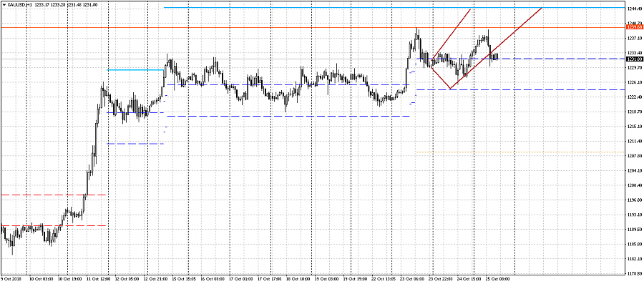
Task: Select the upper red dashed line on left
Action: coord(54,195)
